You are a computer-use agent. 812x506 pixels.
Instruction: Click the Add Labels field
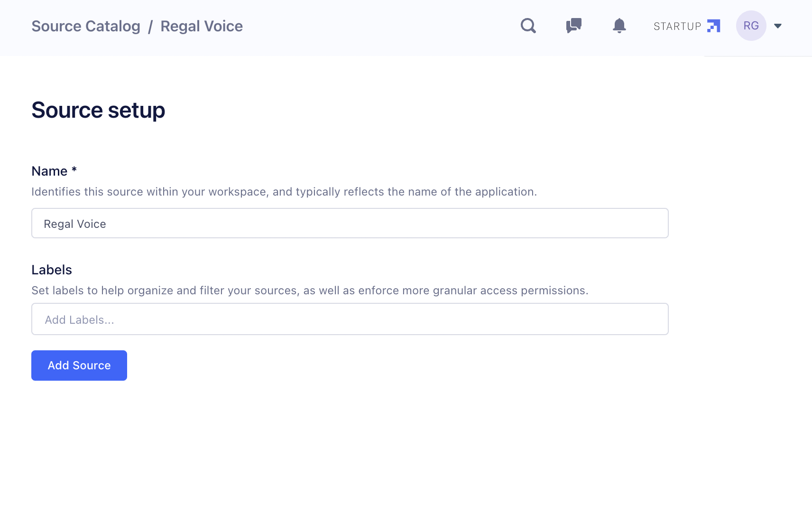pos(350,319)
